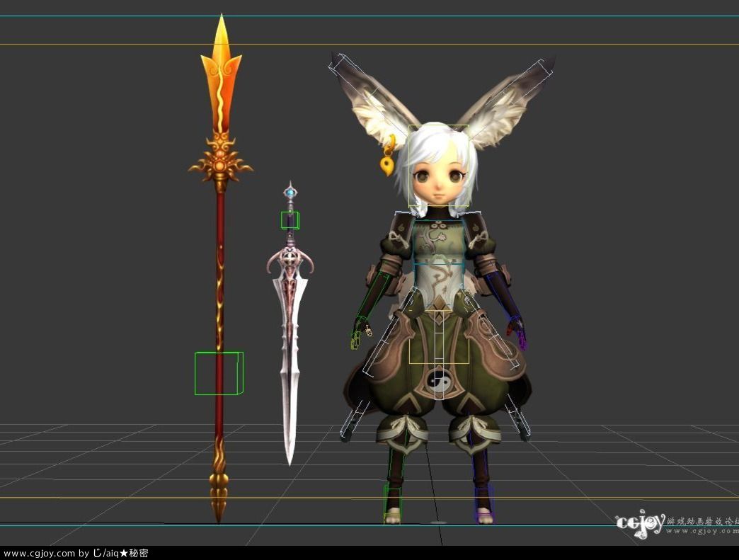739x560 pixels.
Task: Select the green forearm bone on the character's arm
Action: pos(374,295)
